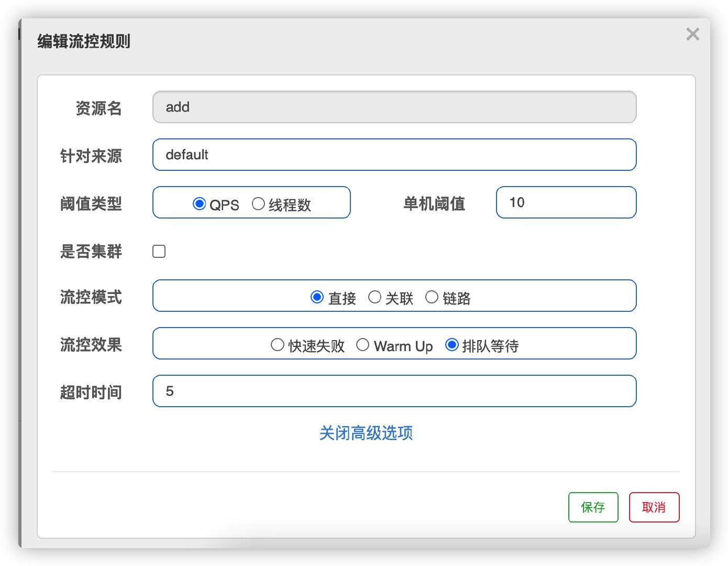Select QPS as the 阈值类型
This screenshot has height=566, width=728.
coord(200,203)
